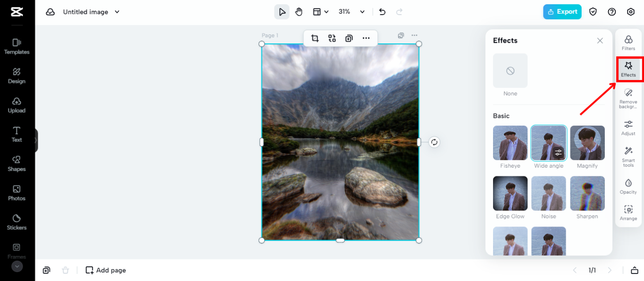Redo the last undone action
The height and width of the screenshot is (281, 644).
tap(399, 12)
